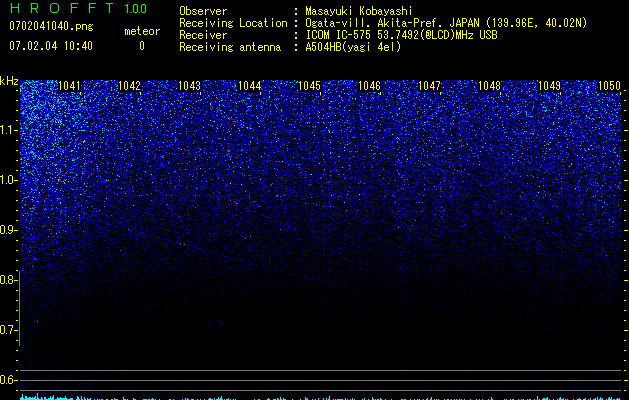629x400 pixels.
Task: Click the meteor count value 0
Action: pyautogui.click(x=142, y=46)
